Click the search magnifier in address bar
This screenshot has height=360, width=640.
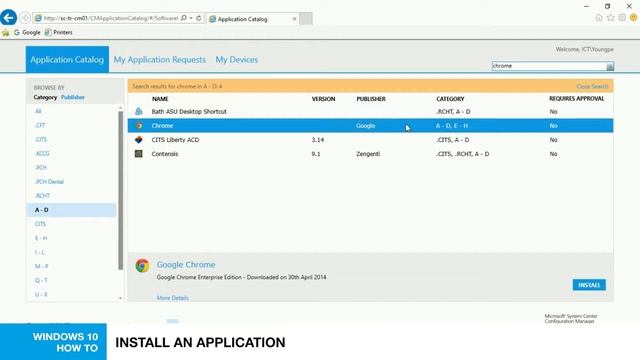tap(184, 18)
